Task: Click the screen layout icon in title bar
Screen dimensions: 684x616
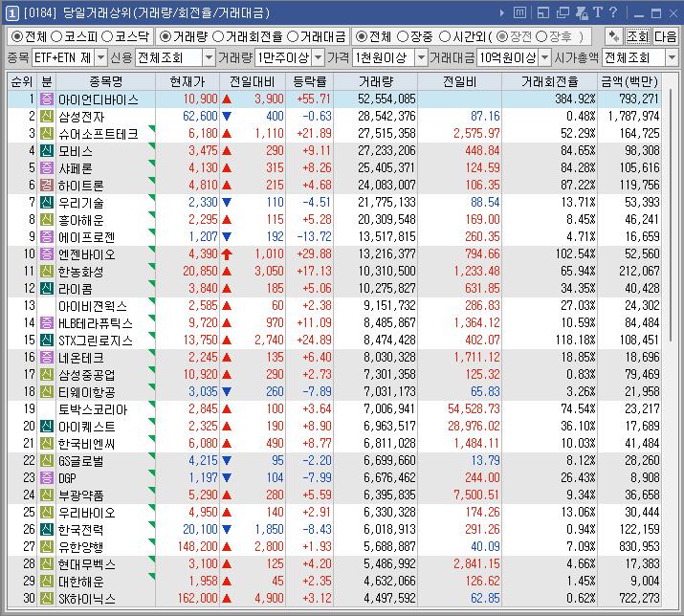Action: 543,13
